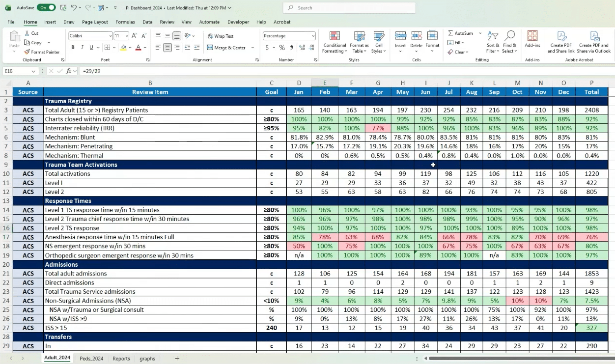The width and height of the screenshot is (615, 364).
Task: Click the Accounting dollar format icon
Action: coord(267,48)
